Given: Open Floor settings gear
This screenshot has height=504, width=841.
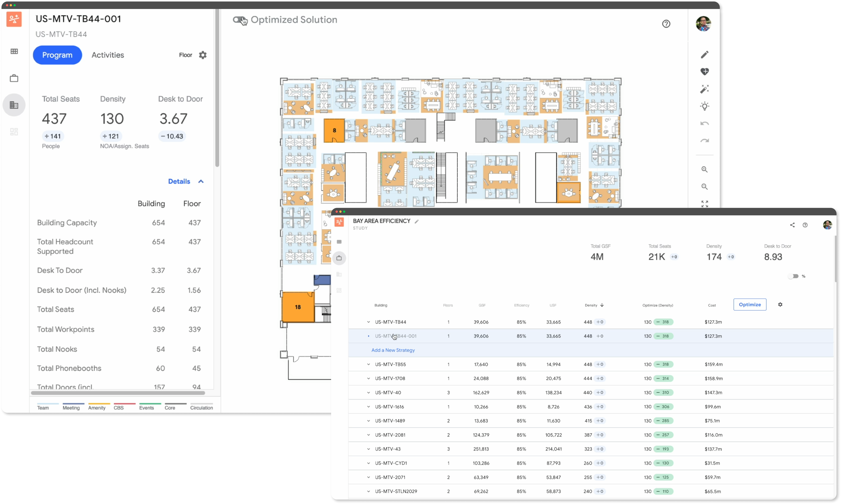Looking at the screenshot, I should click(203, 55).
